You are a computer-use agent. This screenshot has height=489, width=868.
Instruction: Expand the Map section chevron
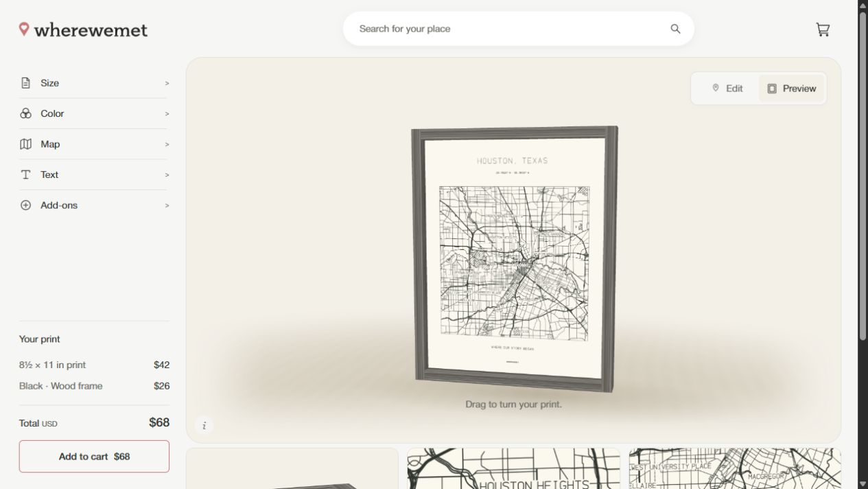pyautogui.click(x=167, y=144)
